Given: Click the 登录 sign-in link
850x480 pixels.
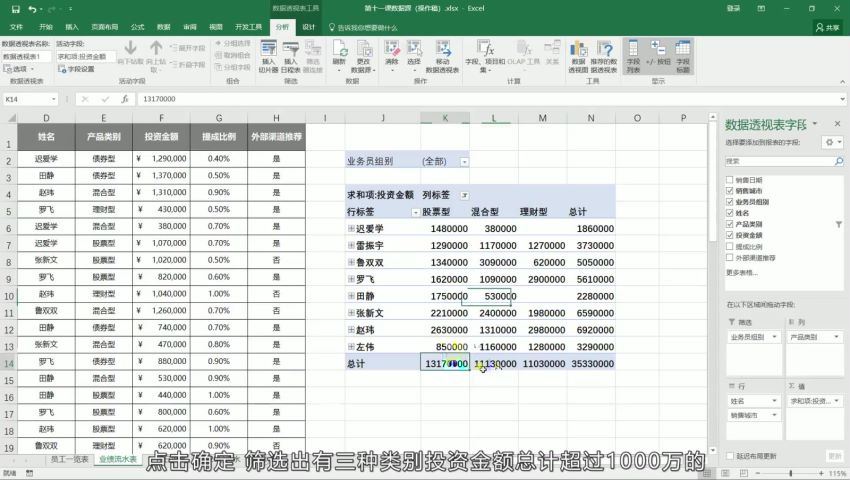Looking at the screenshot, I should tap(733, 9).
